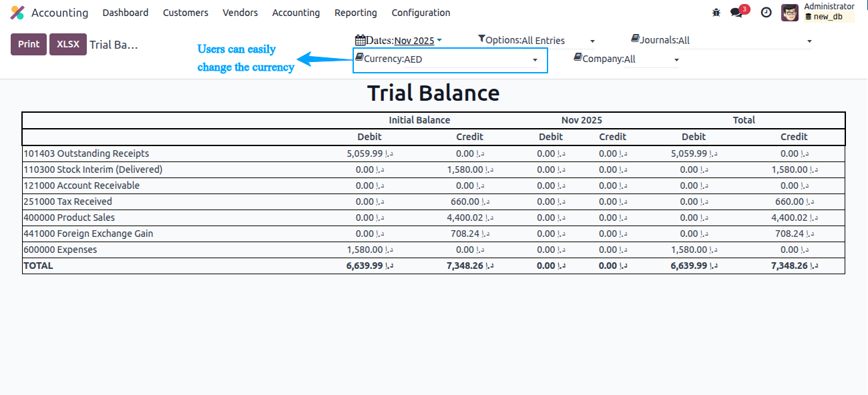Image resolution: width=868 pixels, height=395 pixels.
Task: Click the Odoo Accounting app logo icon
Action: 17,13
